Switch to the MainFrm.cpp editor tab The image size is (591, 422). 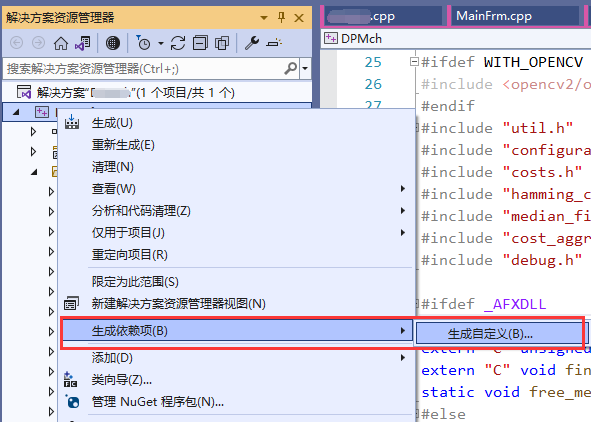pos(515,16)
